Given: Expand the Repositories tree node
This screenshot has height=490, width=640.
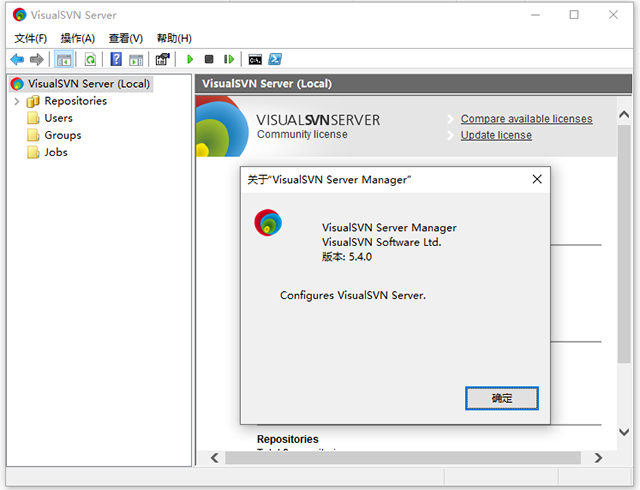Looking at the screenshot, I should point(17,101).
